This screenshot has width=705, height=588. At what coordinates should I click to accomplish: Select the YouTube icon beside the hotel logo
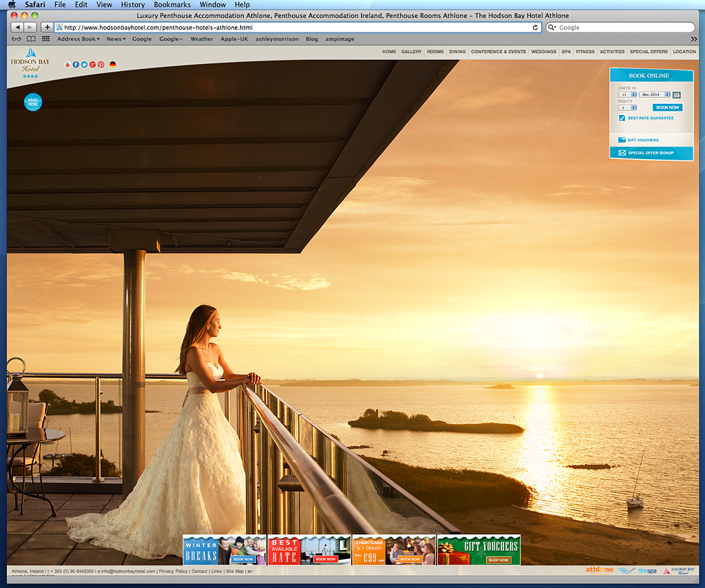(67, 64)
